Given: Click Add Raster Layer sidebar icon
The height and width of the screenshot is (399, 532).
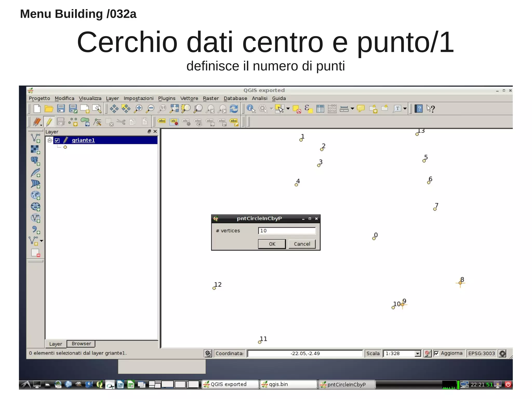Looking at the screenshot, I should [x=35, y=149].
